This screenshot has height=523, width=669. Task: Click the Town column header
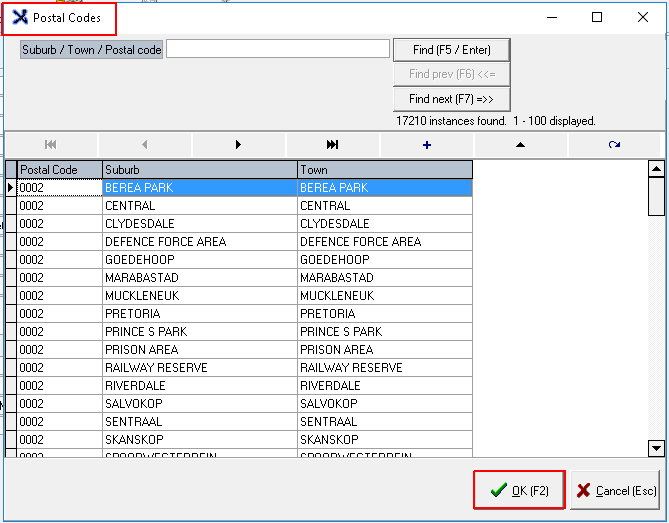384,170
